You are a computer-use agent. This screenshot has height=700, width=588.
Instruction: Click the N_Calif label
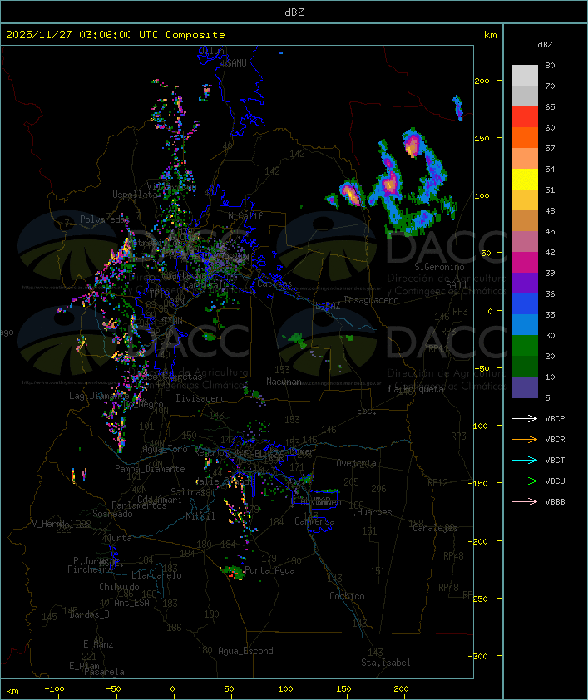245,216
